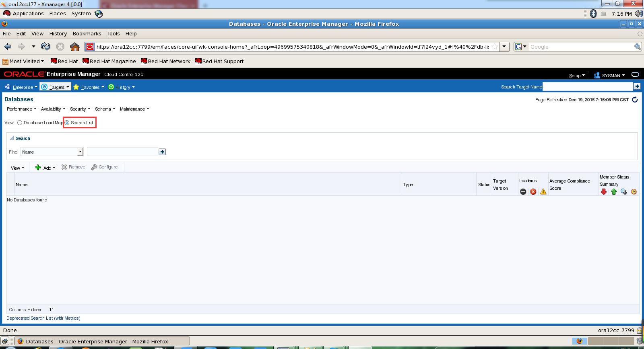Open the Red Hat bookmark
Image resolution: width=644 pixels, height=349 pixels.
click(64, 61)
